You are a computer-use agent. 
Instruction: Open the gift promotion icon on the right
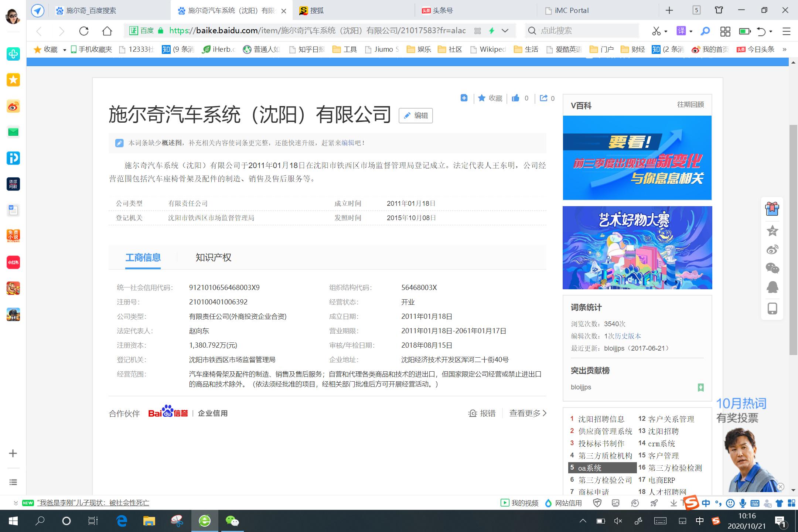[x=772, y=209]
